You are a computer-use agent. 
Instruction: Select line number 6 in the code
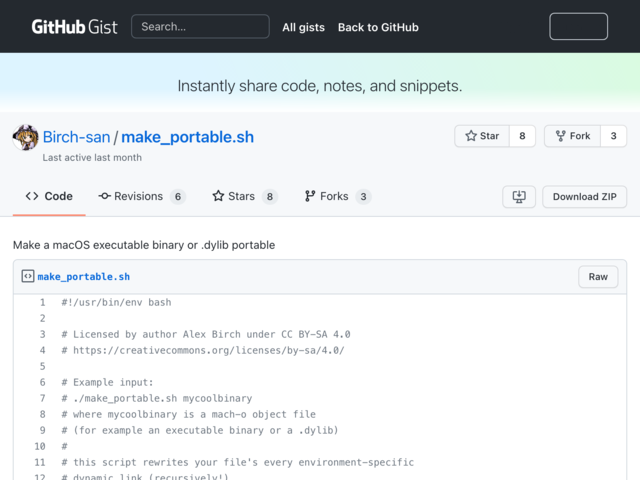[42, 382]
